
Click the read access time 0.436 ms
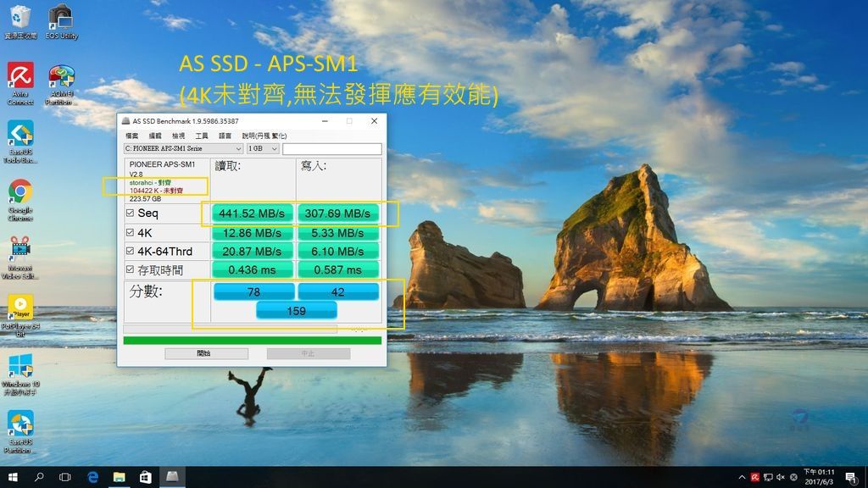(252, 269)
